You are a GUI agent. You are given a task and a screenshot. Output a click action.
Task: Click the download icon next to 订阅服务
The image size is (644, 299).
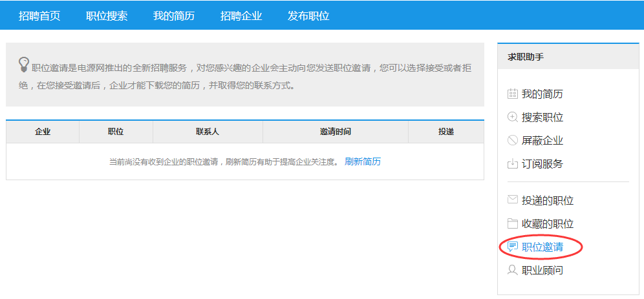click(x=513, y=163)
